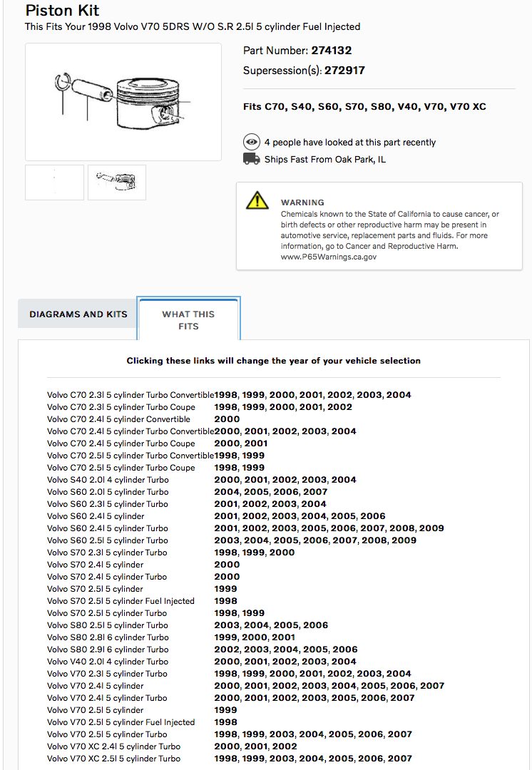Select the blank first thumbnail below the diagram
Image resolution: width=532 pixels, height=770 pixels.
[x=54, y=183]
